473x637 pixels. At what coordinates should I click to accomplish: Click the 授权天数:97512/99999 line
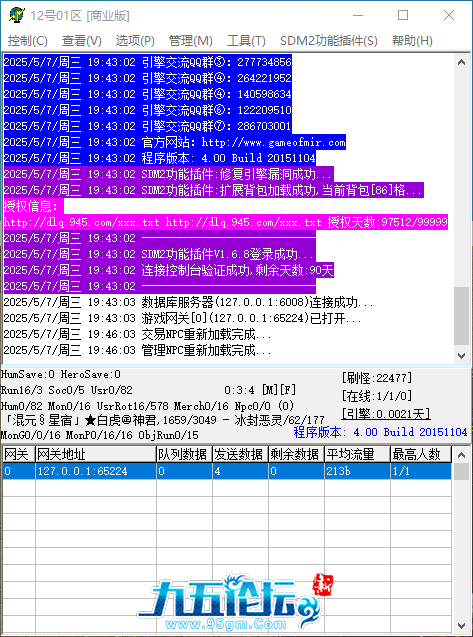(x=226, y=222)
